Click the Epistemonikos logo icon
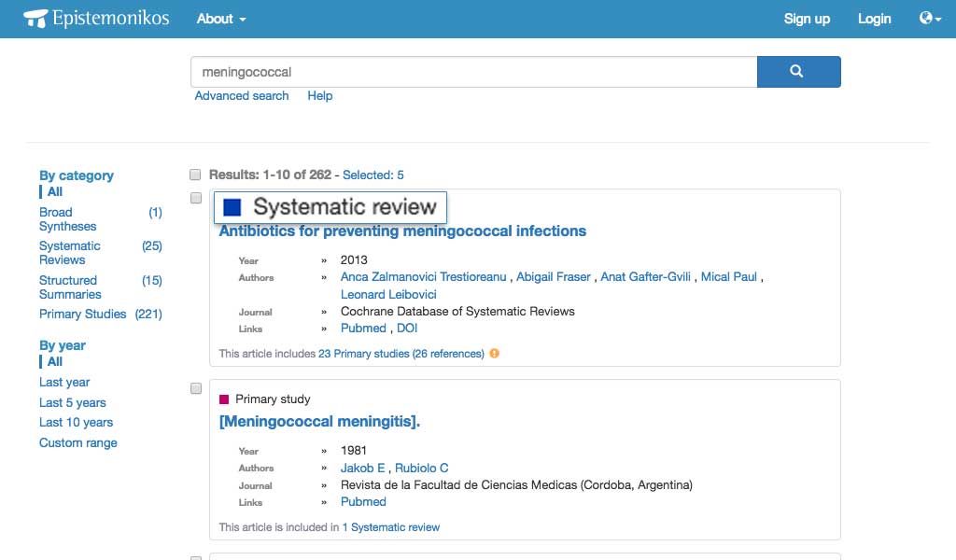This screenshot has height=560, width=956. coord(35,18)
